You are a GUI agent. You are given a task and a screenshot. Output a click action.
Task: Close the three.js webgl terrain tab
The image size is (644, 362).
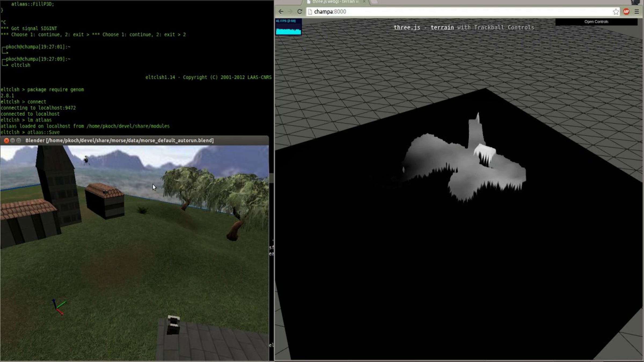coord(364,2)
